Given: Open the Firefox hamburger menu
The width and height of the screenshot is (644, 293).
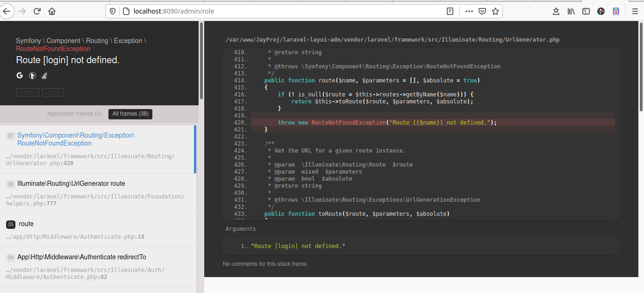Looking at the screenshot, I should point(636,11).
